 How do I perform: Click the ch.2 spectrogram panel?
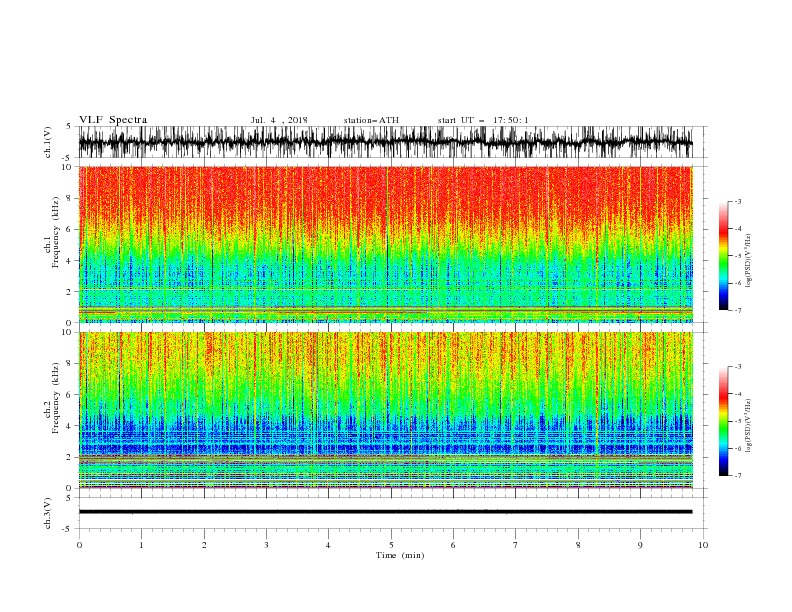click(x=385, y=410)
